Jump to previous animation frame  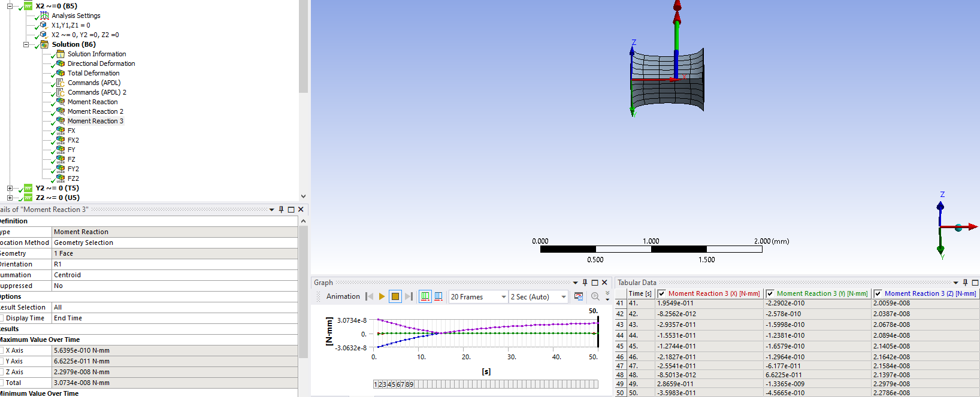pos(369,296)
